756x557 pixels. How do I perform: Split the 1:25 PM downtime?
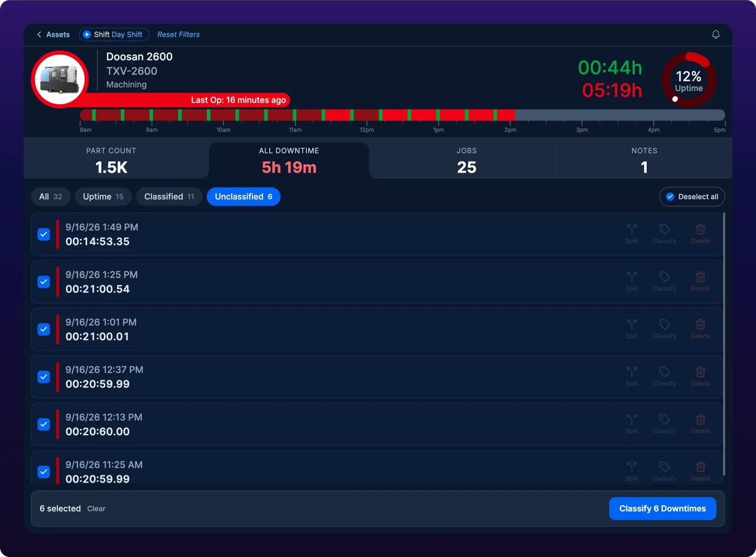pos(631,281)
